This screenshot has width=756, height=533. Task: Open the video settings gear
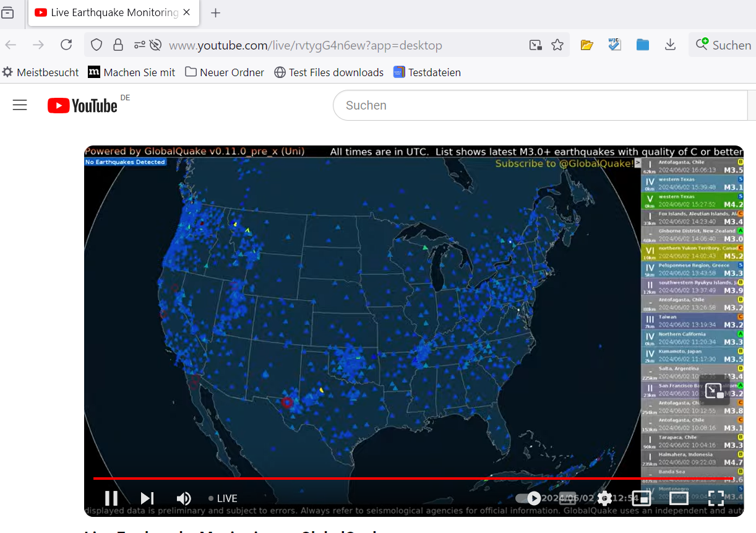point(604,498)
